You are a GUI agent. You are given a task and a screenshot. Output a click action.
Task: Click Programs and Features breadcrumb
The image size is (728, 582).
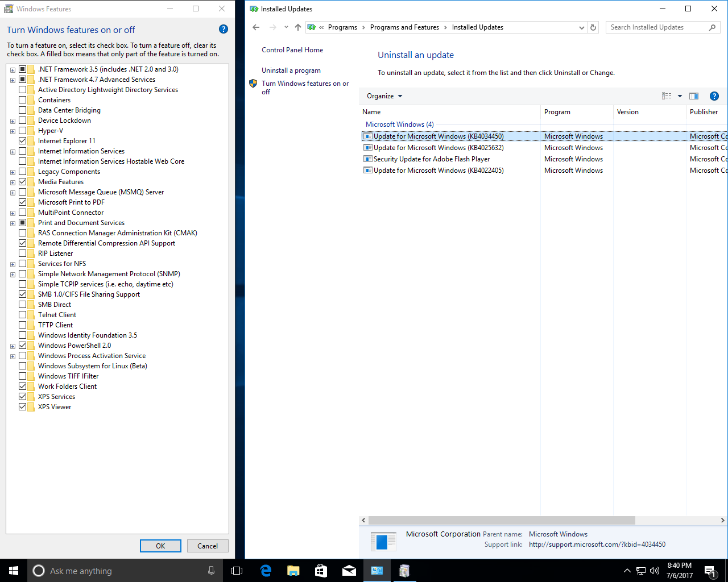click(404, 27)
